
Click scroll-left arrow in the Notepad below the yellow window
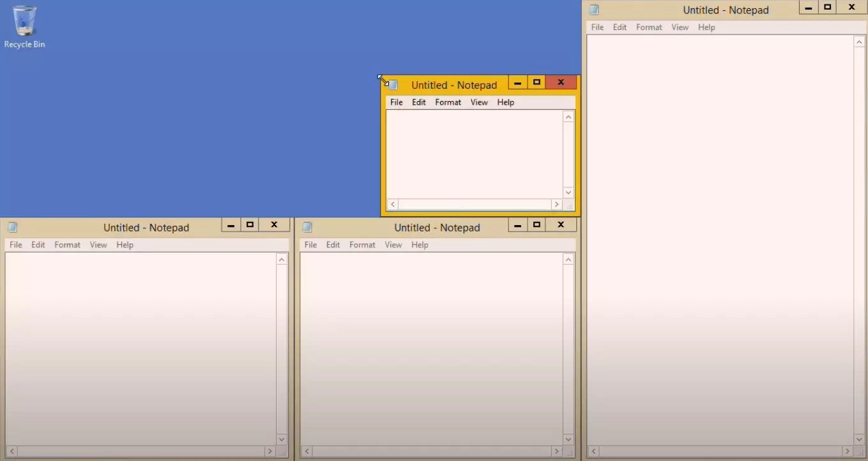click(x=307, y=451)
